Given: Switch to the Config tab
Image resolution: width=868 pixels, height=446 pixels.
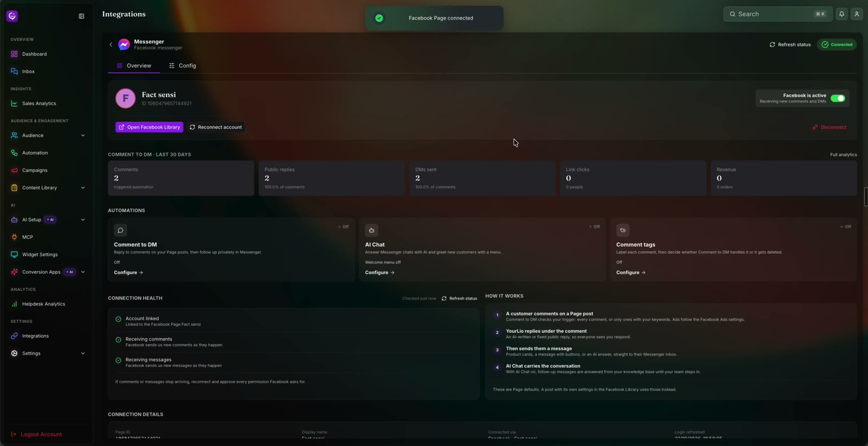Looking at the screenshot, I should click(182, 66).
